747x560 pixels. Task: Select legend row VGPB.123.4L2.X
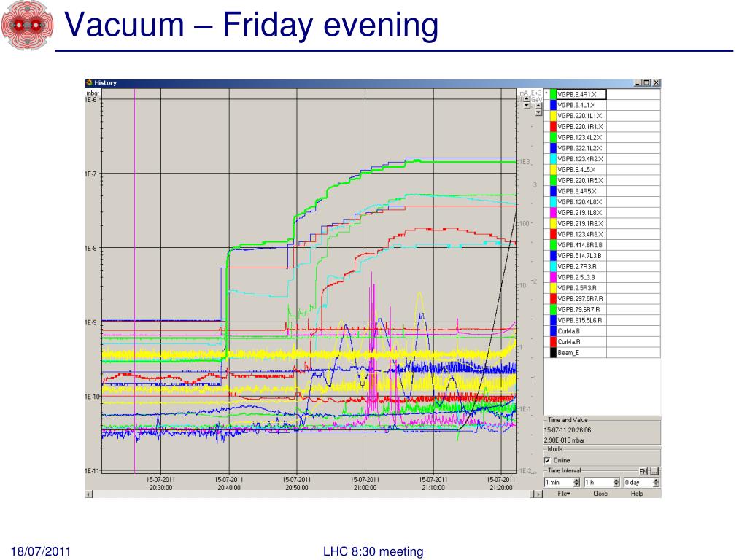tap(602, 137)
